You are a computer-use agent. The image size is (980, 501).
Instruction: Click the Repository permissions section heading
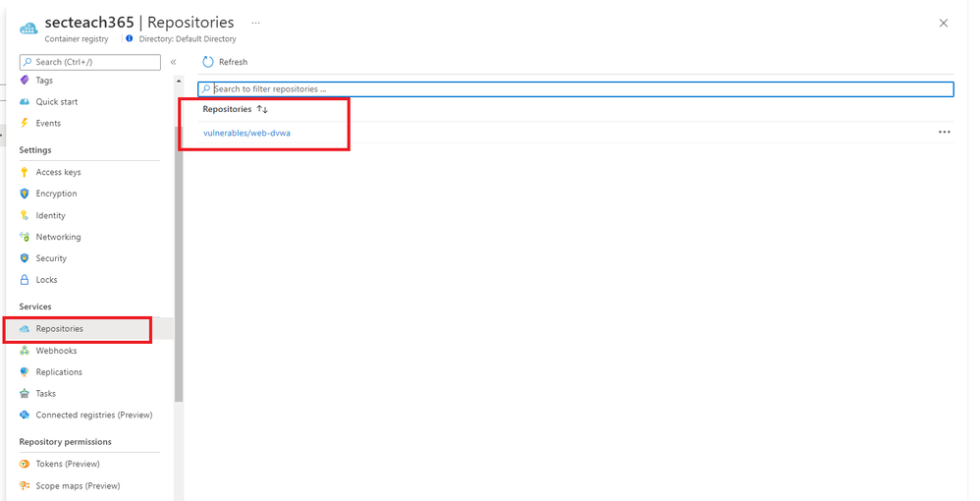click(x=66, y=442)
